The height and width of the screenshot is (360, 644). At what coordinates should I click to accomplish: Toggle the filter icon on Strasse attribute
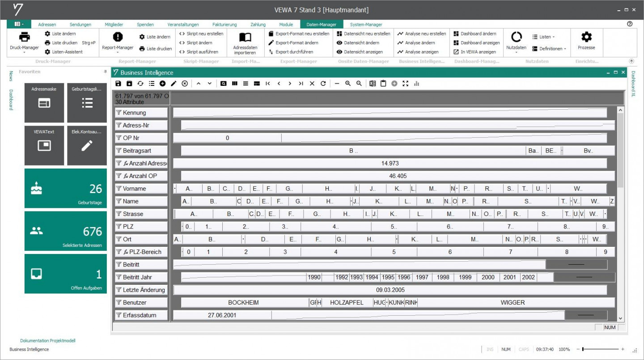tap(119, 214)
